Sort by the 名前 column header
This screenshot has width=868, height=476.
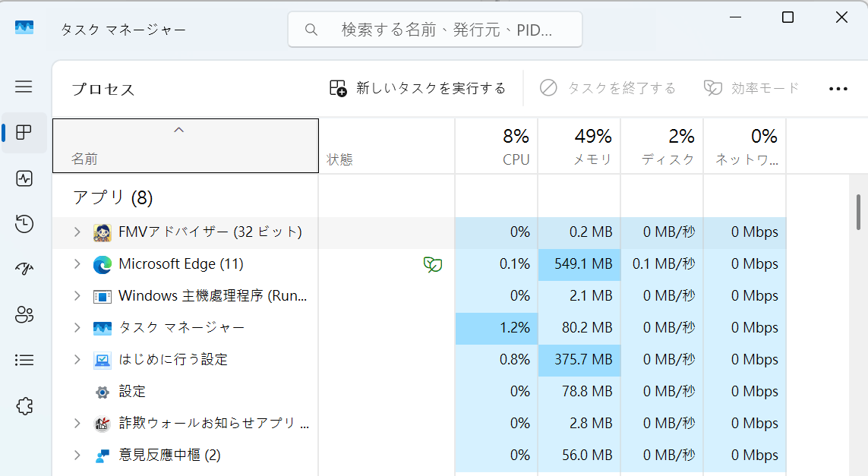(185, 146)
